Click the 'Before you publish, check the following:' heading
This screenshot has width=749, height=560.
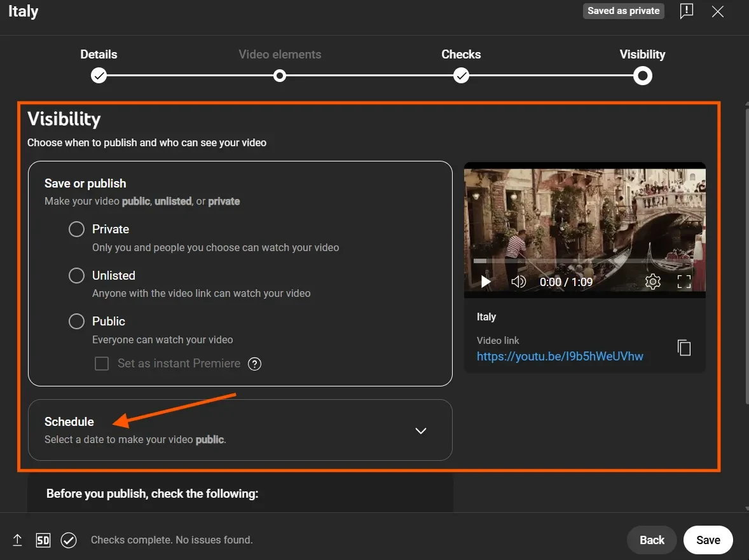tap(153, 494)
